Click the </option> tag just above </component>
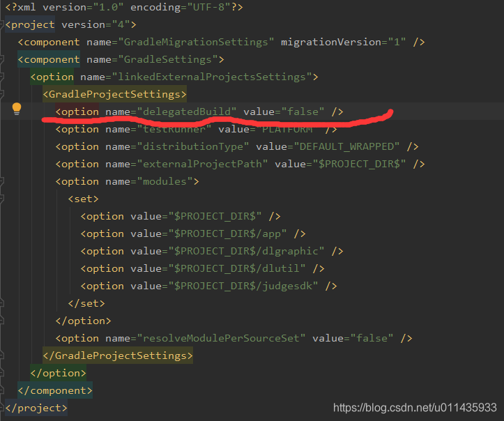Viewport: 504px width, 421px height. [x=58, y=373]
